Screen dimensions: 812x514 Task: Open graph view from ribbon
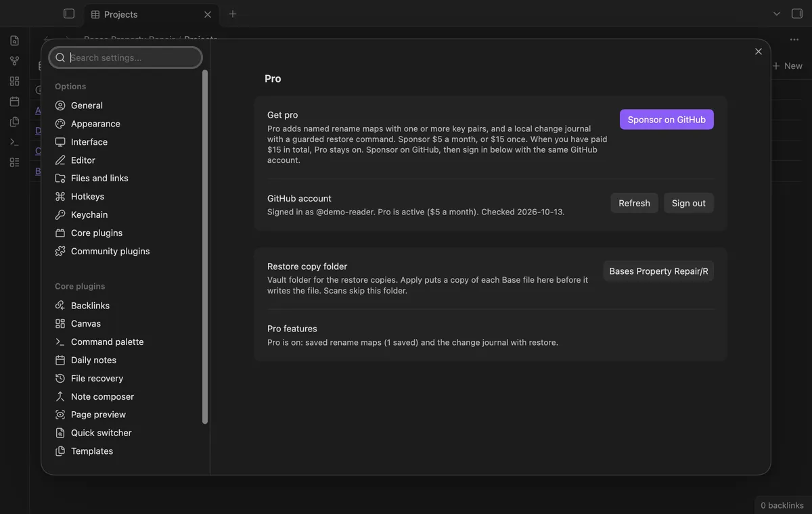tap(15, 61)
